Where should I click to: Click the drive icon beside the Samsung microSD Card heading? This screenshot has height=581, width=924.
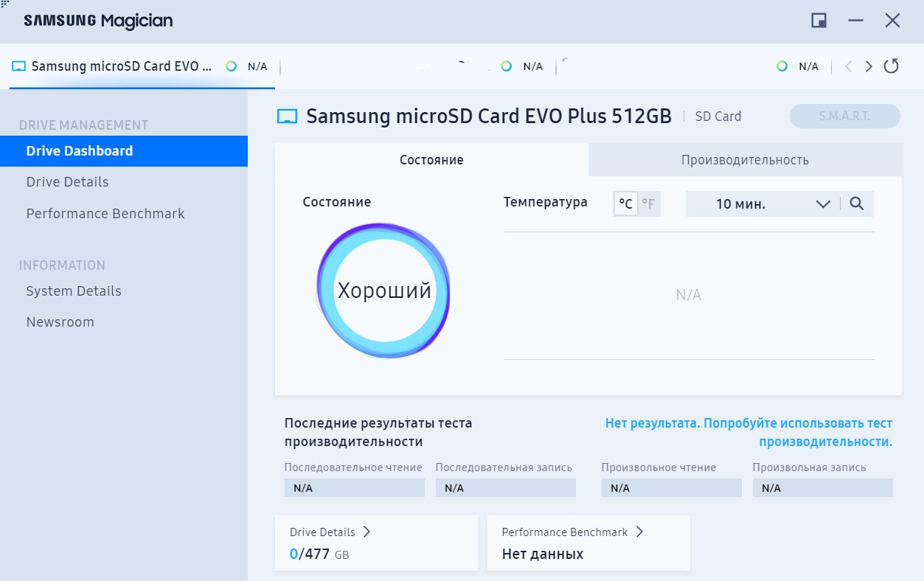287,116
